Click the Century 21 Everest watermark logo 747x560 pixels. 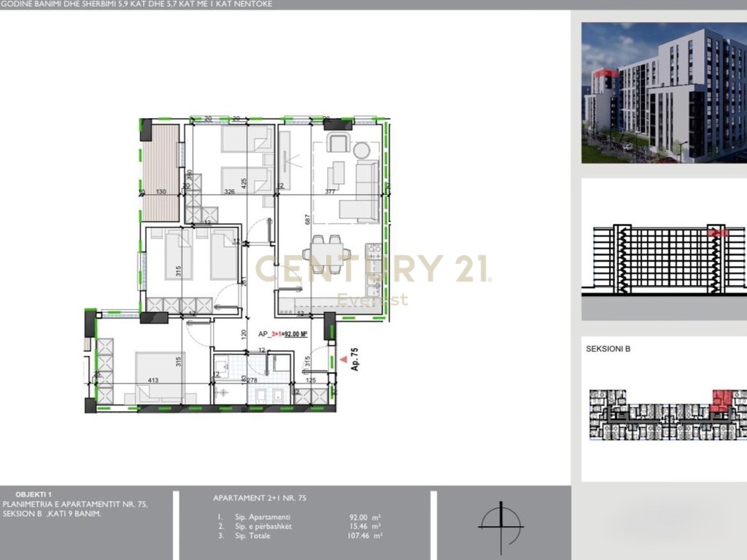pyautogui.click(x=373, y=277)
